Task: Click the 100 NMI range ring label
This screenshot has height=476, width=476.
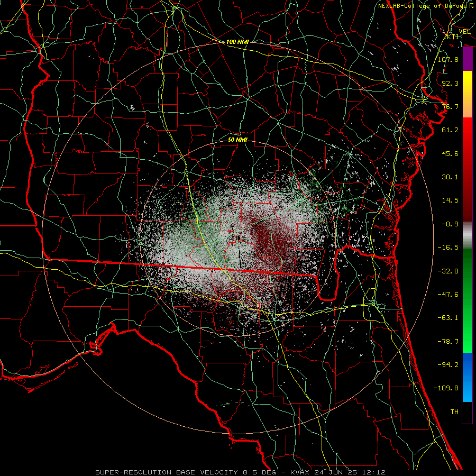Action: 237,42
